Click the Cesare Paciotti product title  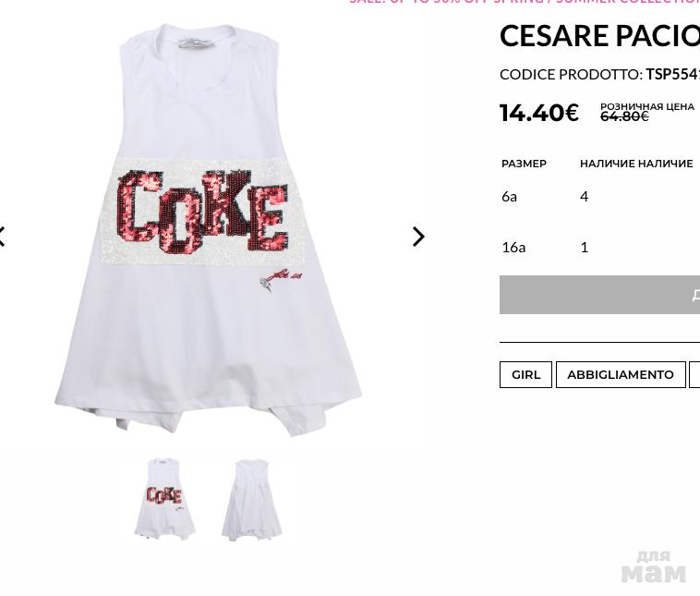[599, 35]
